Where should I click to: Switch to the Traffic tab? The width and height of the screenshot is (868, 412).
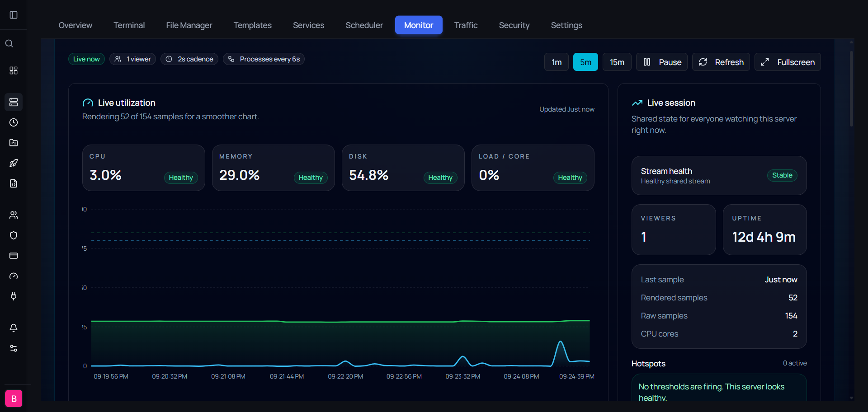click(x=466, y=25)
